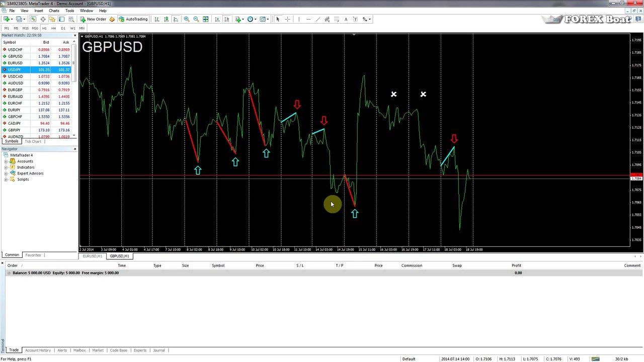Open the MetaEditor icon next to New Order
This screenshot has width=644, height=362.
(x=112, y=19)
